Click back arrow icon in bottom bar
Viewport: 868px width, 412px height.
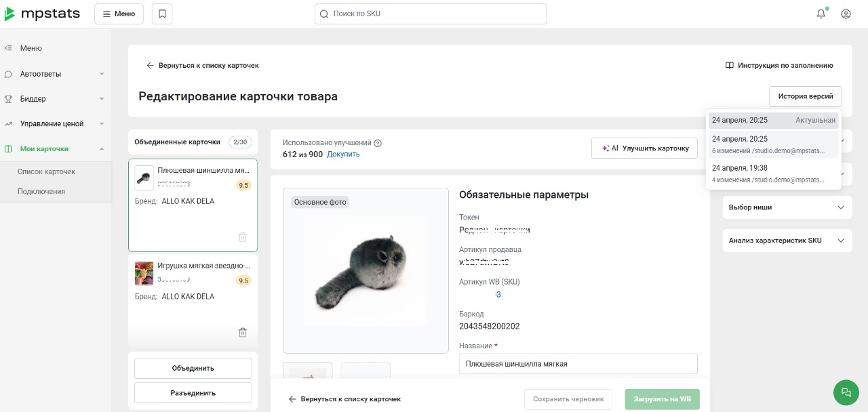pyautogui.click(x=292, y=399)
